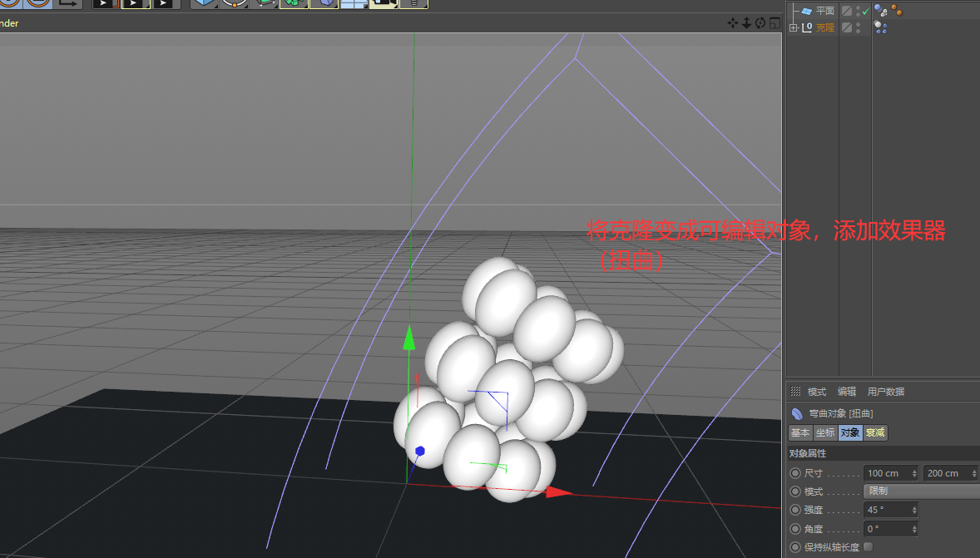Select the viewport rotate-camera icon

[760, 23]
